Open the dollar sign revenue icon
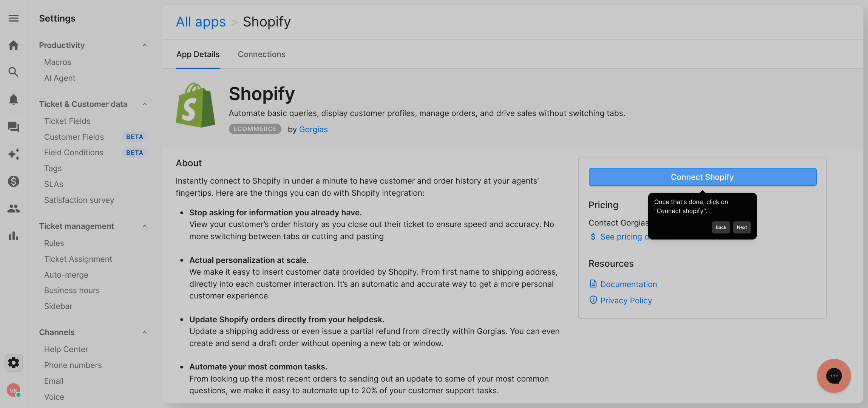The image size is (868, 408). (14, 181)
